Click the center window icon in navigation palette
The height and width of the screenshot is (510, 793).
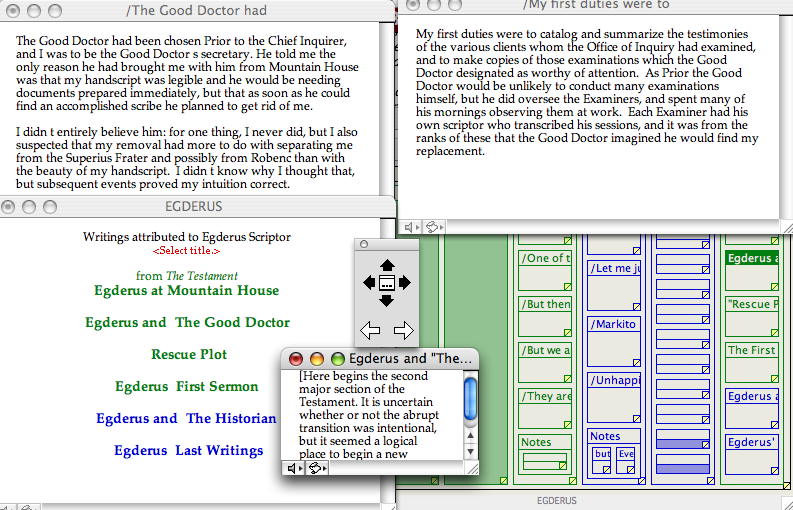tap(387, 283)
